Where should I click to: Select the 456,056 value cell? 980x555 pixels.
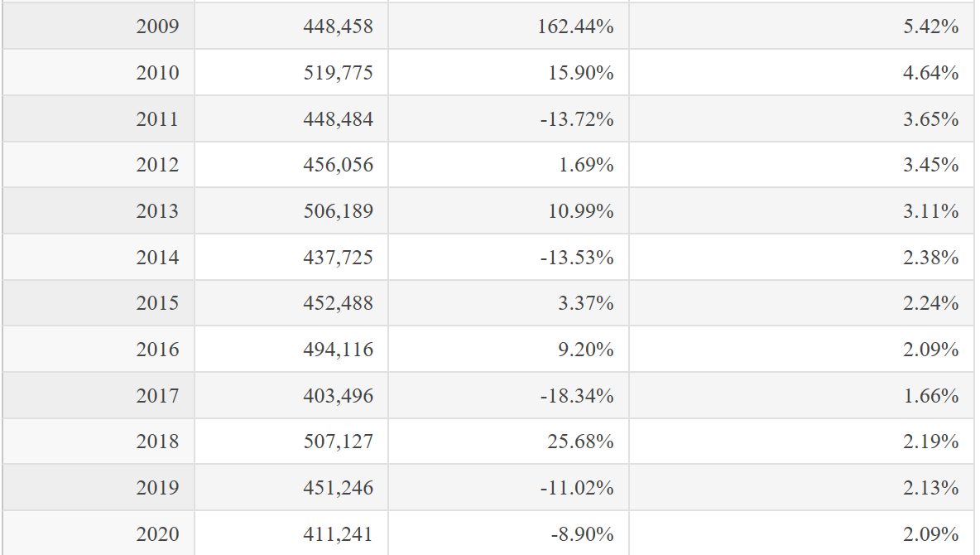click(x=291, y=165)
